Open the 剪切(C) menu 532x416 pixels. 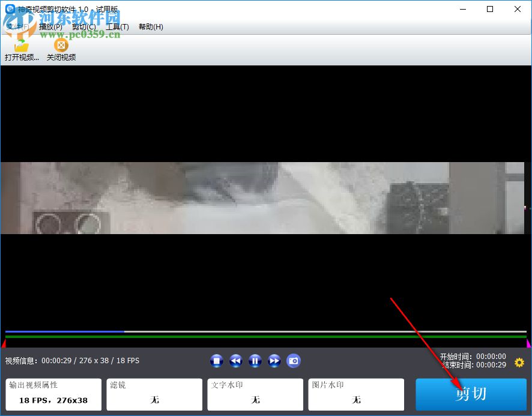(x=84, y=27)
